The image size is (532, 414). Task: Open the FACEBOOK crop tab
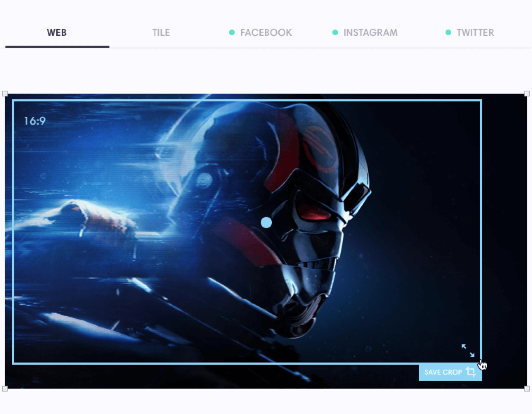point(265,33)
